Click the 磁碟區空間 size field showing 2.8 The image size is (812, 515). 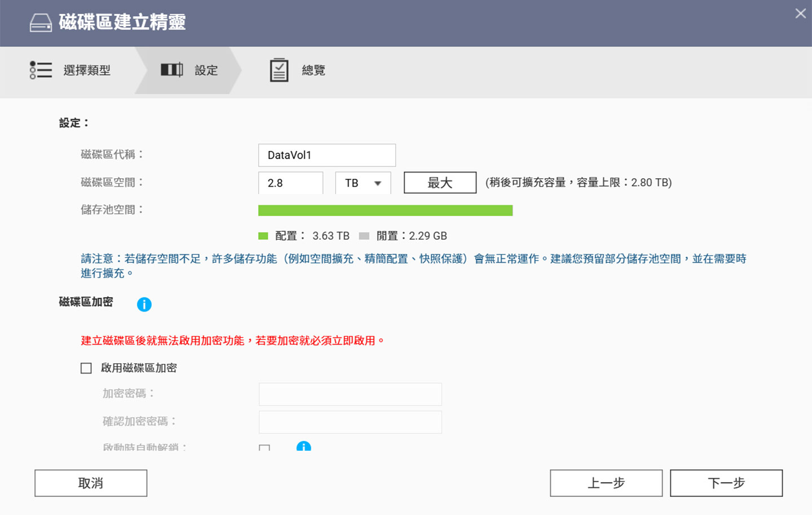tap(290, 183)
